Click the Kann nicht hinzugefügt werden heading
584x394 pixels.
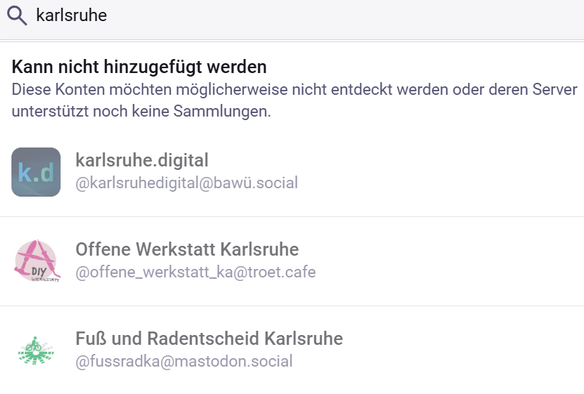pyautogui.click(x=139, y=67)
